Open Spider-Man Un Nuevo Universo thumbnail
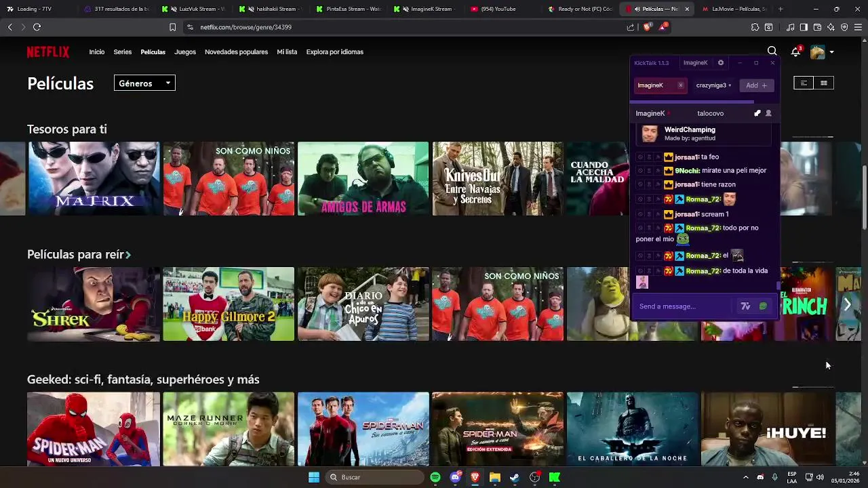This screenshot has height=488, width=868. 94,429
